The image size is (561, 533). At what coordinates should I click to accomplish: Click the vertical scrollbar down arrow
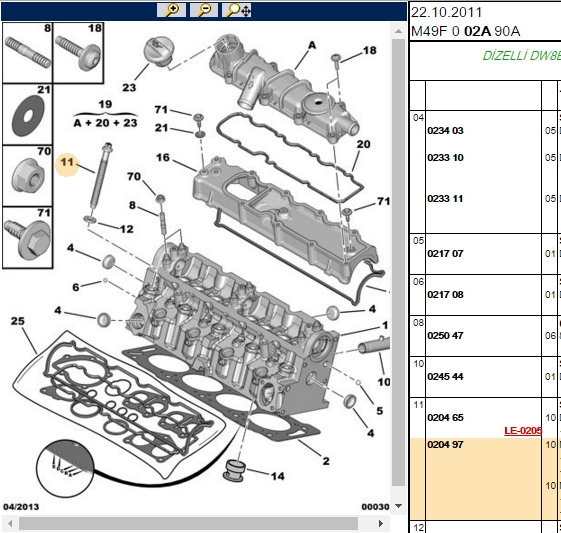tap(398, 506)
